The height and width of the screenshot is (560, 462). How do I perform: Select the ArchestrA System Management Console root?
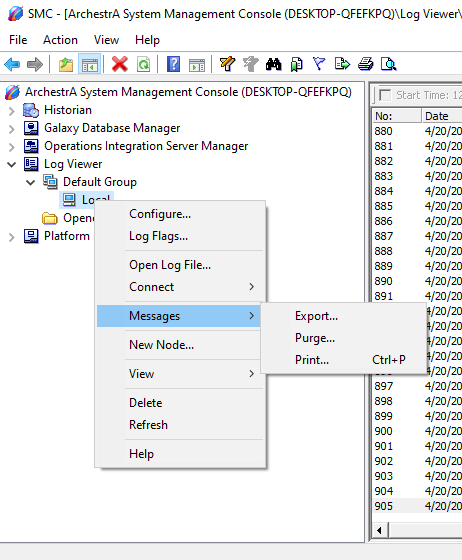click(x=188, y=92)
